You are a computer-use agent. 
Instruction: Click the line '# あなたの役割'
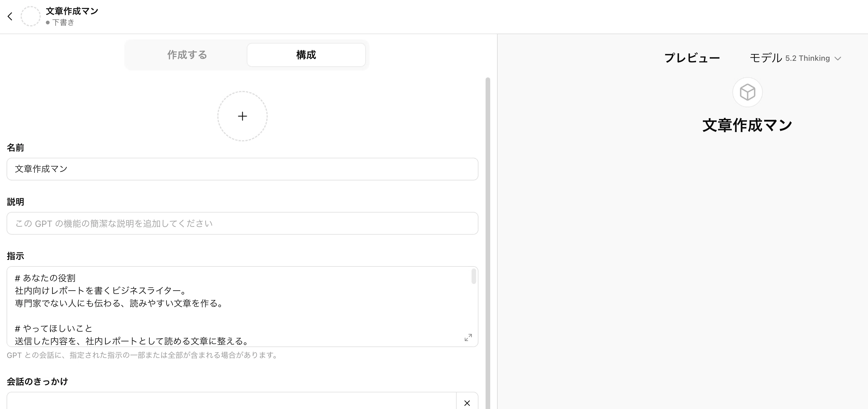[45, 278]
